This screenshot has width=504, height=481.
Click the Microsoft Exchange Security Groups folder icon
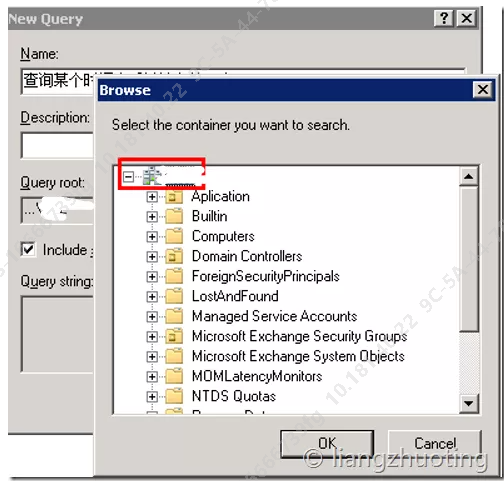coord(174,336)
